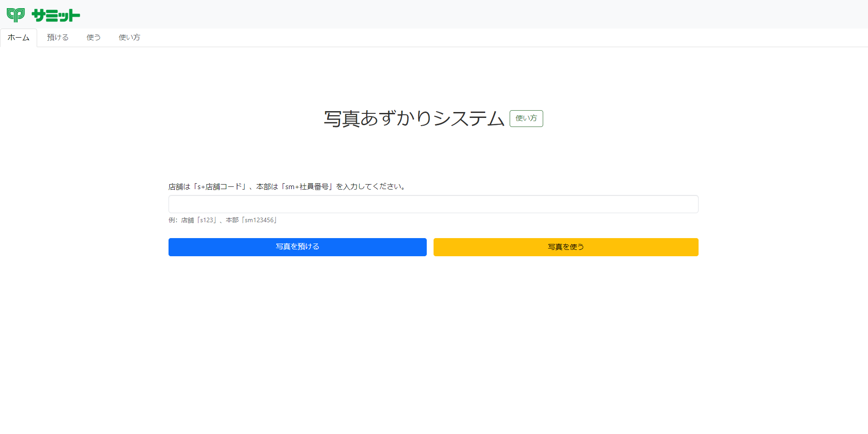The height and width of the screenshot is (434, 868).
Task: Go to the 使い方 tab in navigation
Action: point(129,38)
